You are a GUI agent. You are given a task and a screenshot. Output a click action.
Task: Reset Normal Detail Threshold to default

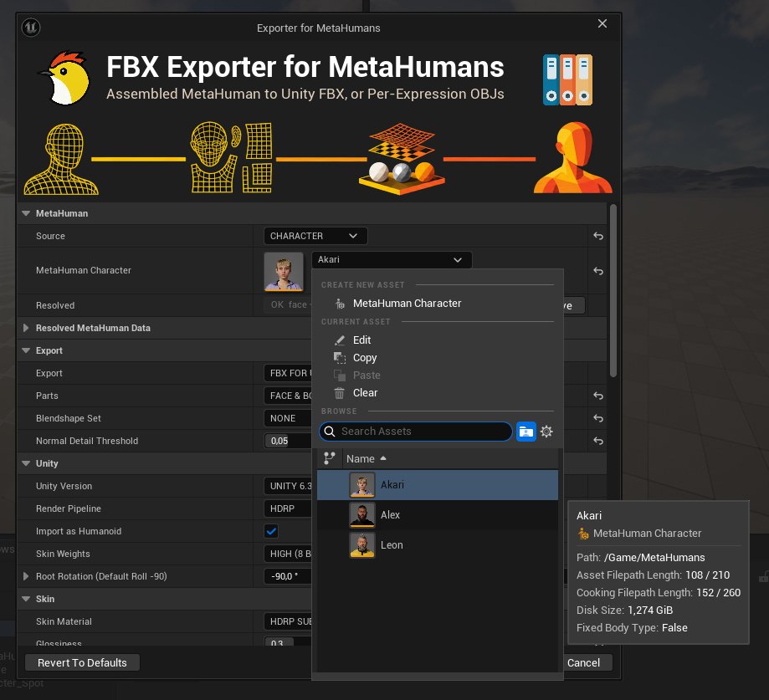(597, 441)
